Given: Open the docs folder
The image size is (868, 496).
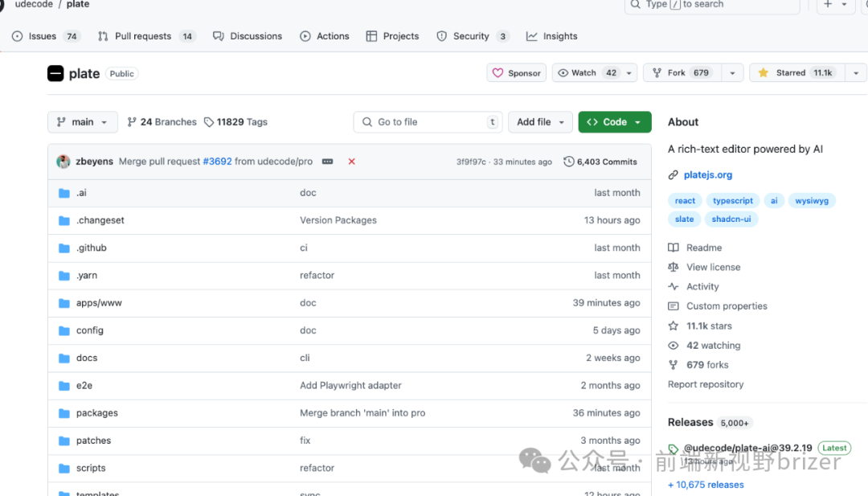Looking at the screenshot, I should [87, 359].
